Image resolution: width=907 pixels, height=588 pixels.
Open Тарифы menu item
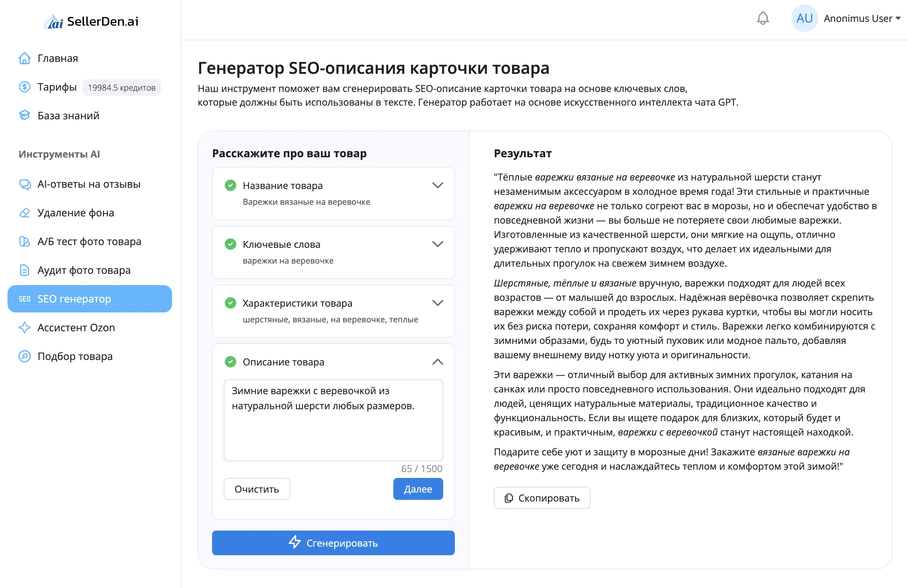pos(57,87)
